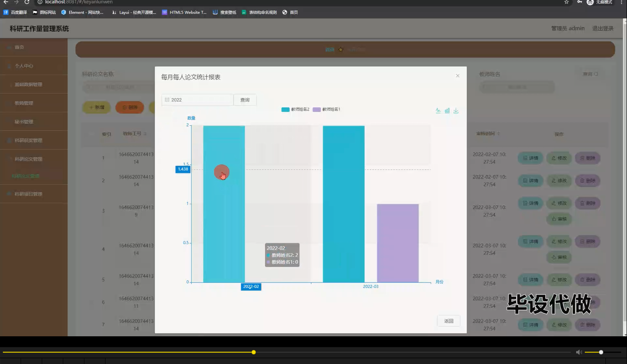Toggle 教师姓名2 legend series
Screen dimensions: 627x364
tap(295, 110)
